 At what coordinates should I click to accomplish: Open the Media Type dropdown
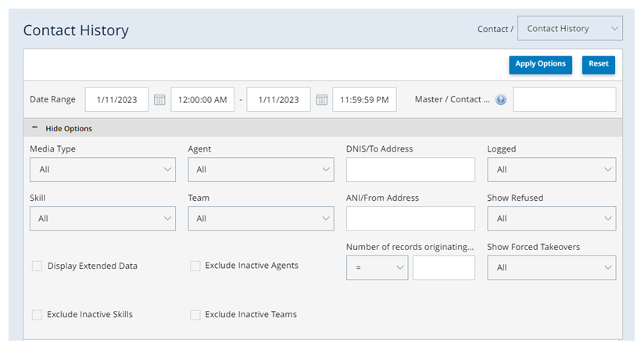[x=102, y=170]
